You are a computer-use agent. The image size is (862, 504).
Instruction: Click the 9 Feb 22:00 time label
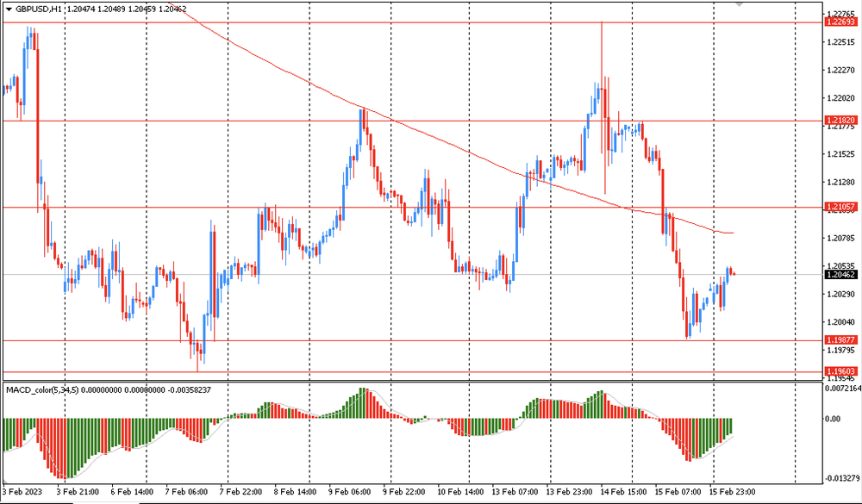[404, 491]
